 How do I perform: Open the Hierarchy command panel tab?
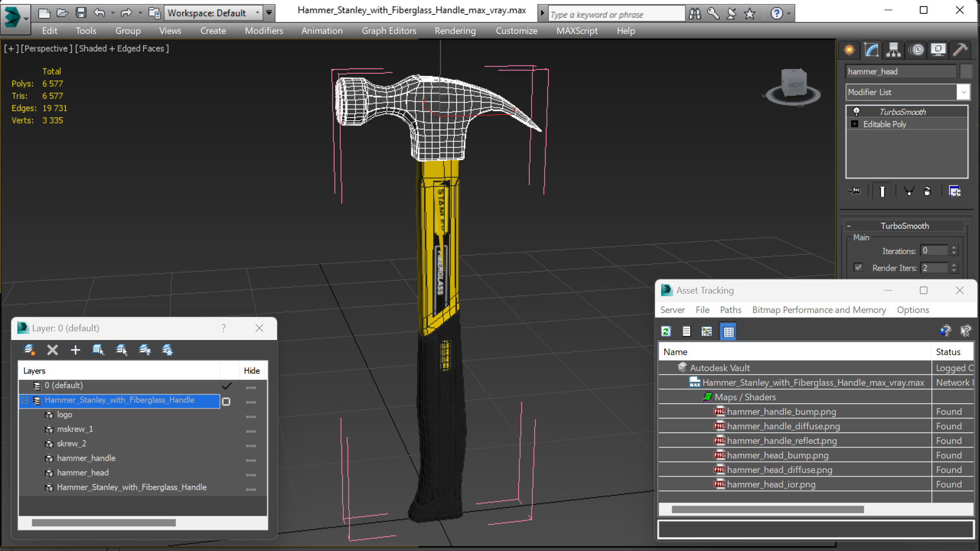[x=893, y=49]
